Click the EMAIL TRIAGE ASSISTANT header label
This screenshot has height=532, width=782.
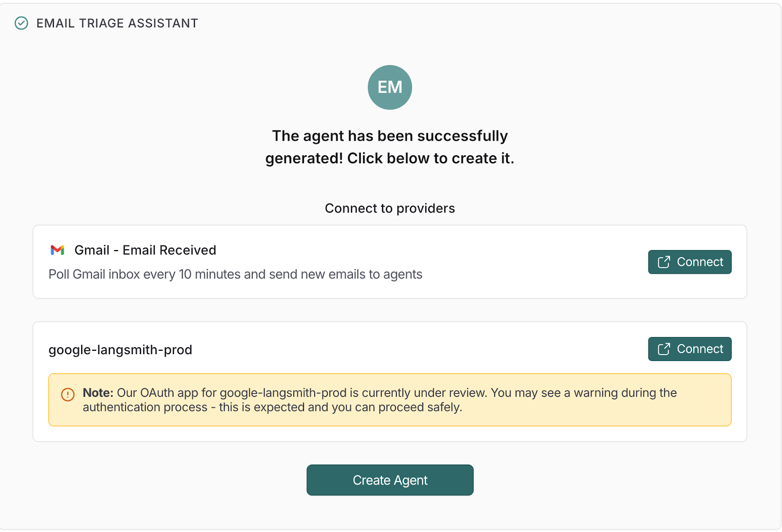click(x=117, y=23)
